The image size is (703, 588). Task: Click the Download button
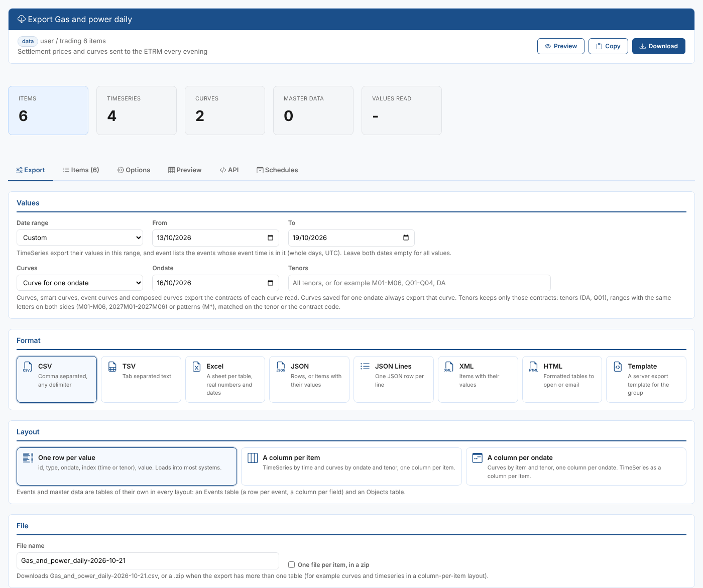(659, 46)
